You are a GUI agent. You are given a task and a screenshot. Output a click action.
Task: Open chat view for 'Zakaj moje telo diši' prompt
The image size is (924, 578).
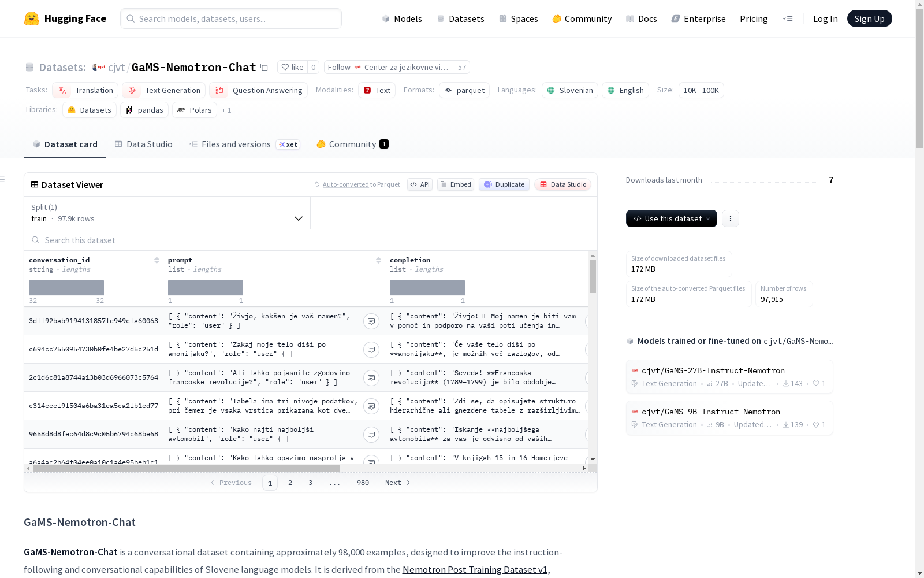pos(371,350)
